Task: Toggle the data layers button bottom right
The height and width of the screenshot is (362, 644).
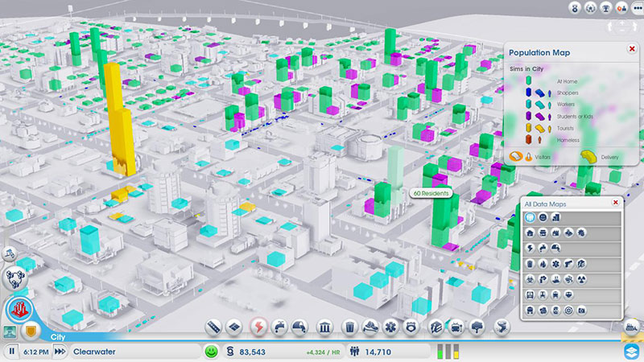Action: pyautogui.click(x=632, y=352)
